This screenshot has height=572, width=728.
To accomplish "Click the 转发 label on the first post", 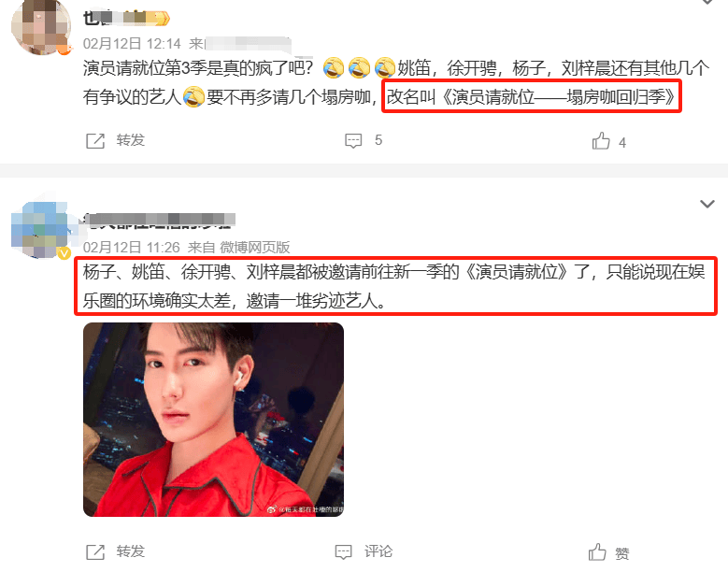I will (131, 140).
